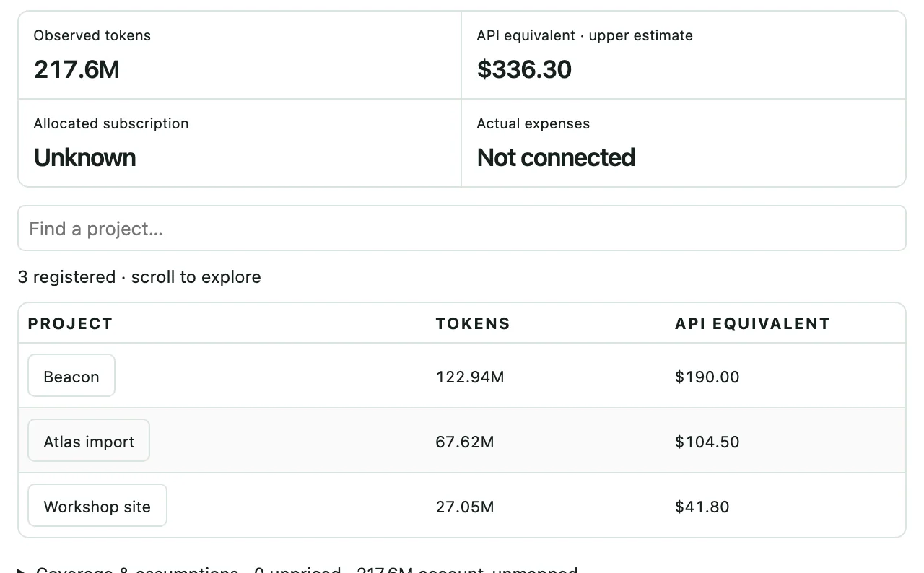
Task: Click the PROJECT column header
Action: coord(70,323)
